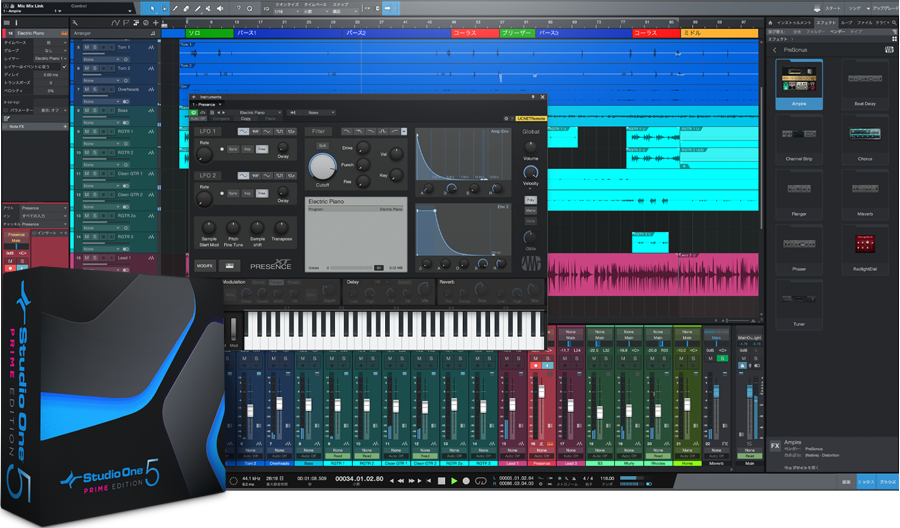Select the Mute tool in the toolbar

pyautogui.click(x=209, y=9)
